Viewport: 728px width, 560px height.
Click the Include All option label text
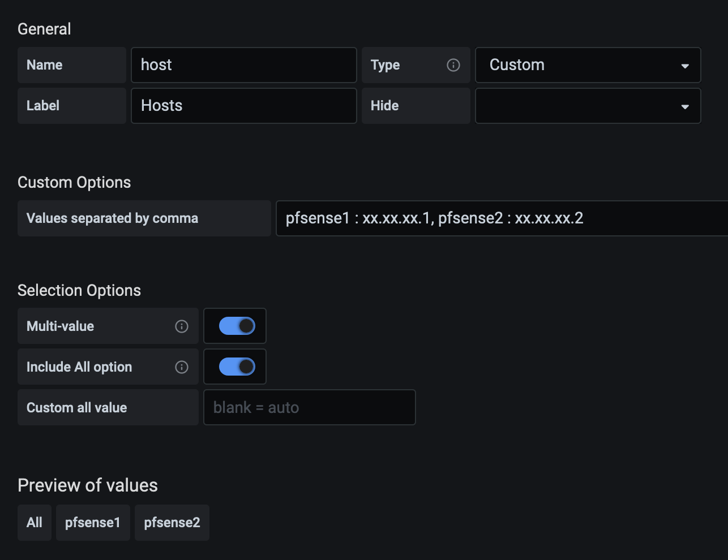tap(79, 367)
